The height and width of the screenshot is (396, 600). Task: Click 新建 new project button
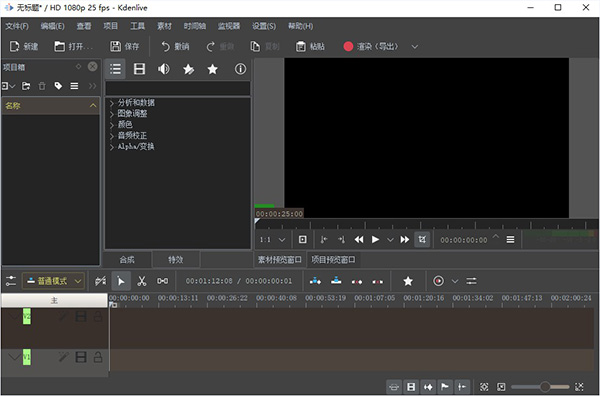(24, 47)
